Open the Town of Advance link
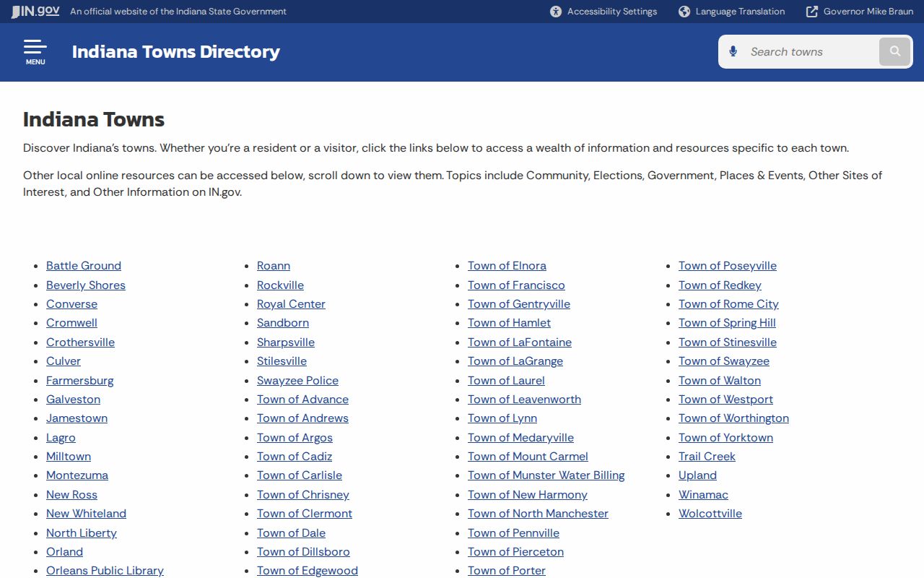The height and width of the screenshot is (578, 924). [302, 400]
